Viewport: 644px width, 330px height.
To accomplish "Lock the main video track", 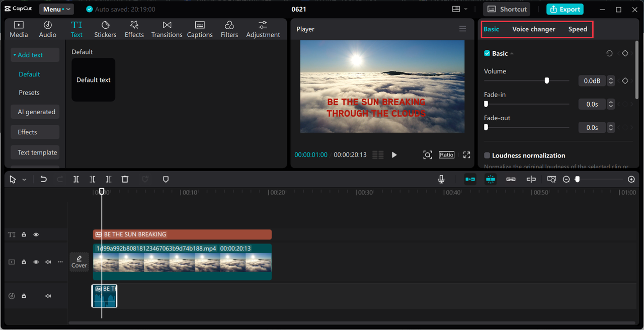I will (x=24, y=262).
